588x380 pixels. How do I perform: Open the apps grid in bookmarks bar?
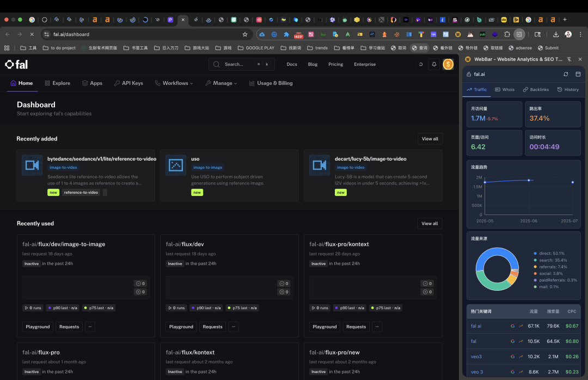coord(7,48)
